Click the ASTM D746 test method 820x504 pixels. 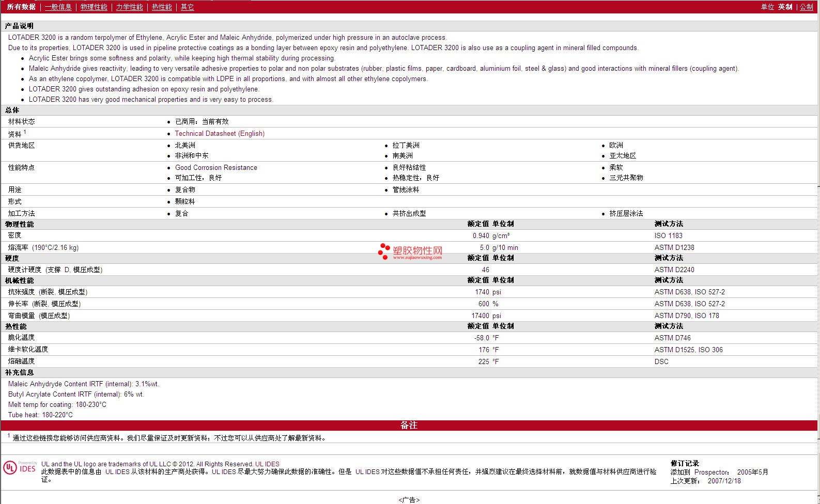672,338
